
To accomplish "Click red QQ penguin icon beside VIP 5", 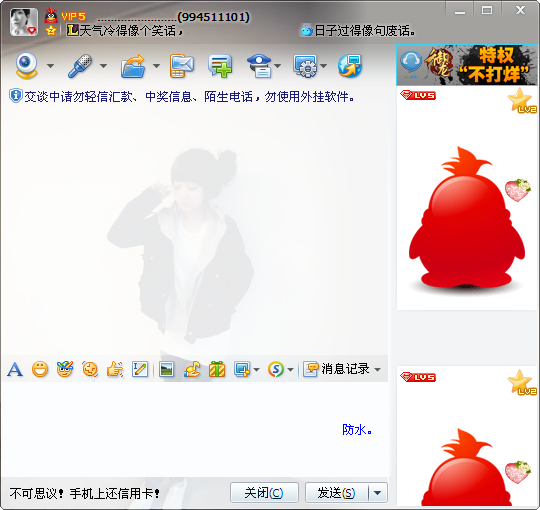I will pos(51,15).
